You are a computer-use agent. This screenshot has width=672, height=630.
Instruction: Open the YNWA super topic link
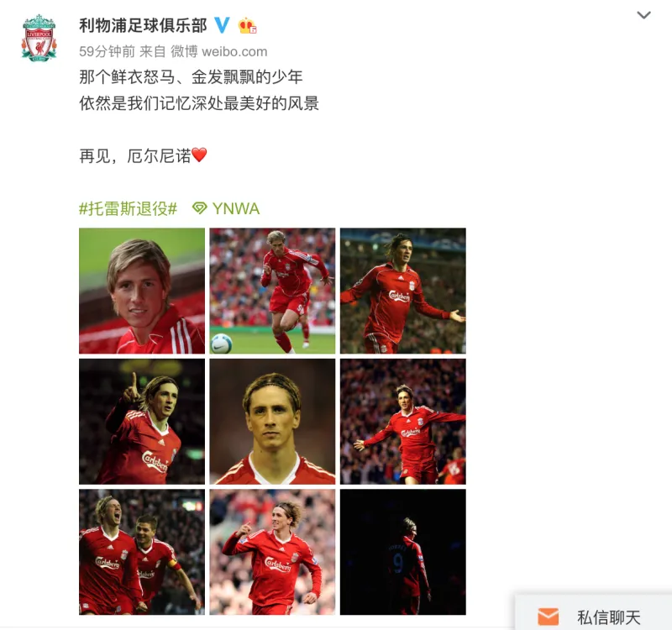click(x=236, y=208)
